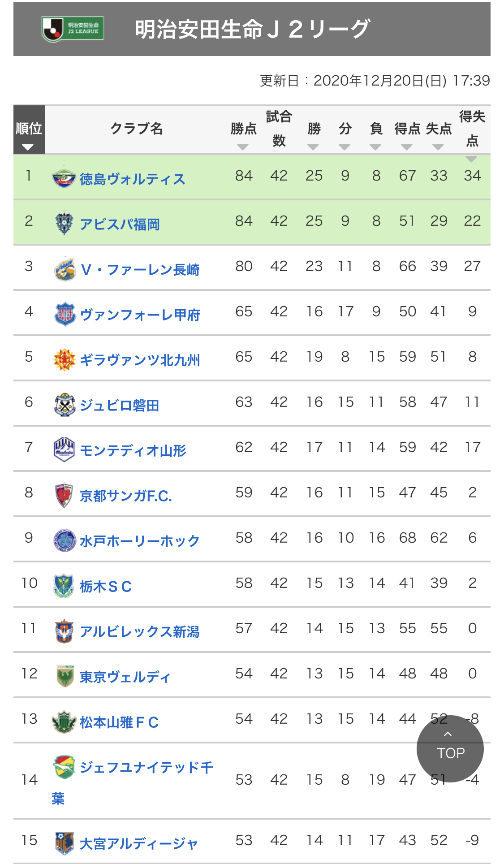504x864 pixels.
Task: Sort table by 勝点 column arrow
Action: [x=243, y=147]
